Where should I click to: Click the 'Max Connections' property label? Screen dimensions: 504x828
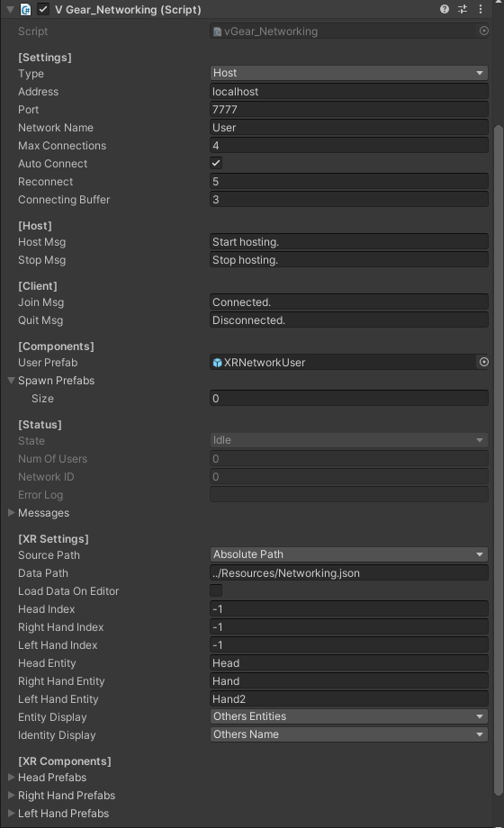pyautogui.click(x=62, y=145)
